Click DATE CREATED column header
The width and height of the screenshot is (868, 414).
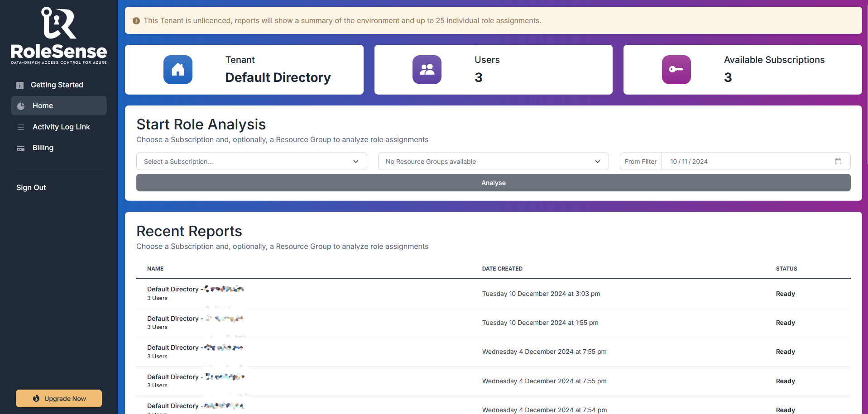502,269
